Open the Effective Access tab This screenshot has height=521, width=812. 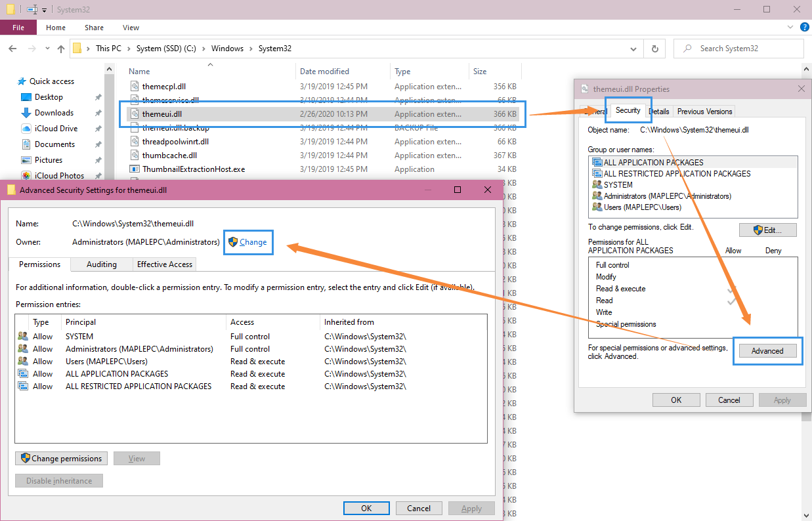[164, 264]
